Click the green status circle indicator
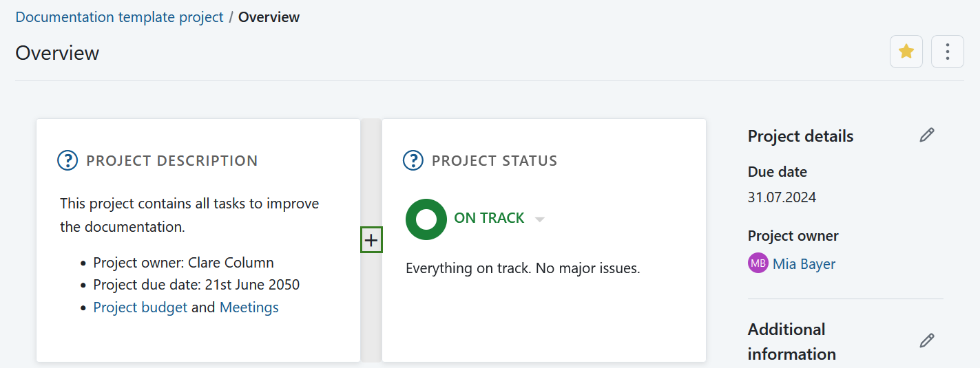Image resolution: width=980 pixels, height=368 pixels. click(426, 219)
